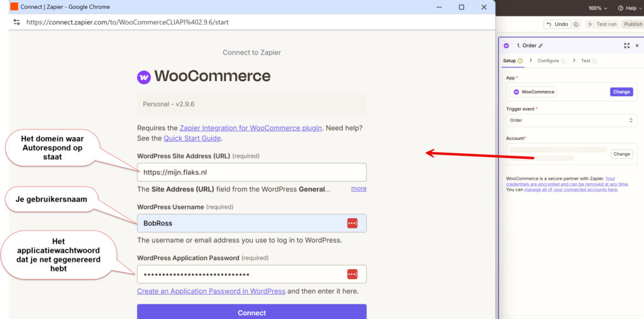Click the Publish button
The width and height of the screenshot is (644, 319).
click(x=633, y=24)
